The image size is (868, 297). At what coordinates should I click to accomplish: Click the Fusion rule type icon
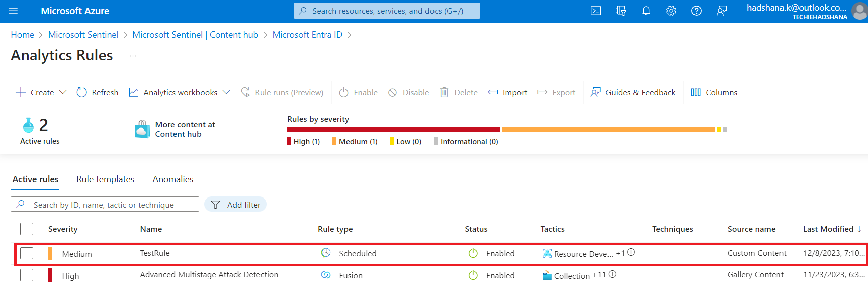pos(326,275)
